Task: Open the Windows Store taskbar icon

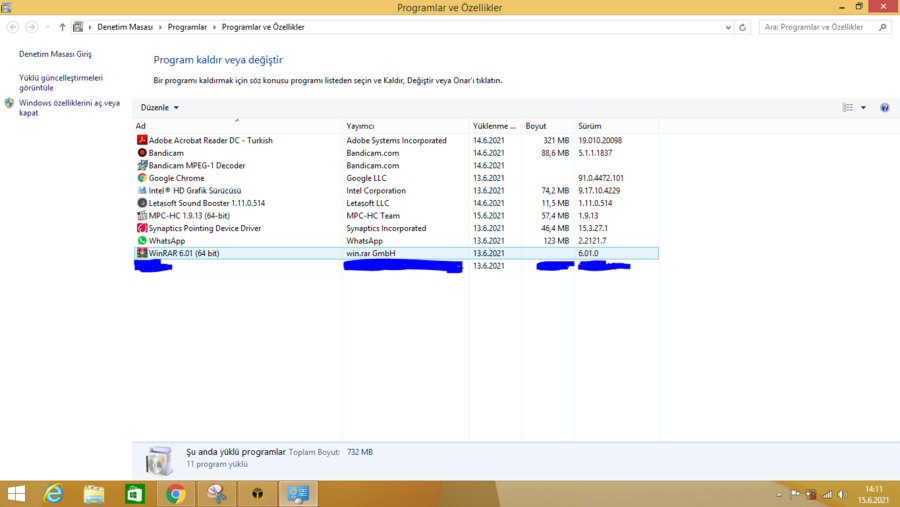Action: click(x=135, y=494)
